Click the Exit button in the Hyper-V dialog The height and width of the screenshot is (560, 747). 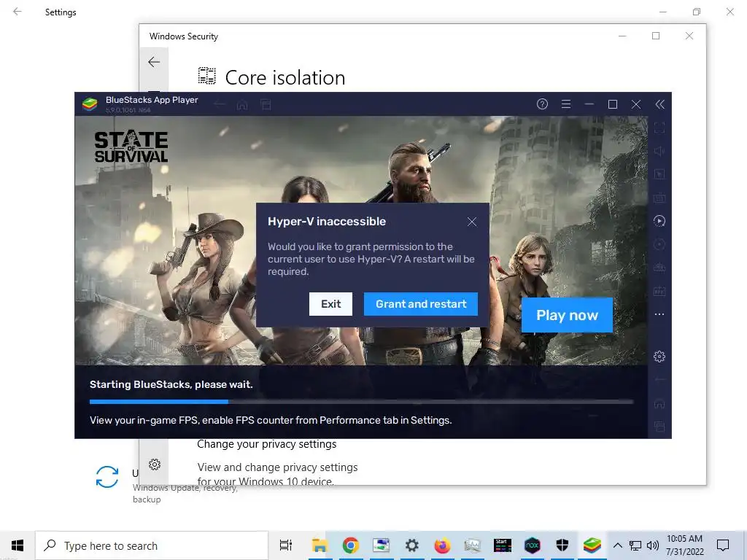click(330, 304)
